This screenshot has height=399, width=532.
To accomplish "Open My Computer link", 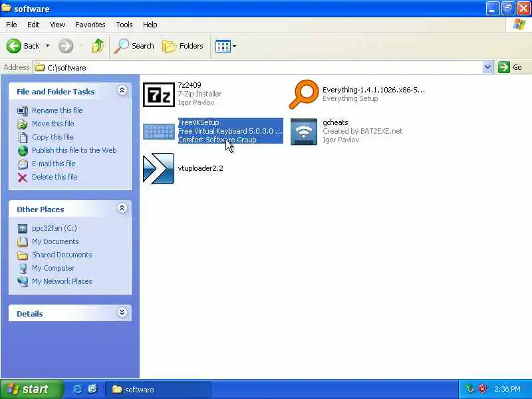I will (53, 268).
